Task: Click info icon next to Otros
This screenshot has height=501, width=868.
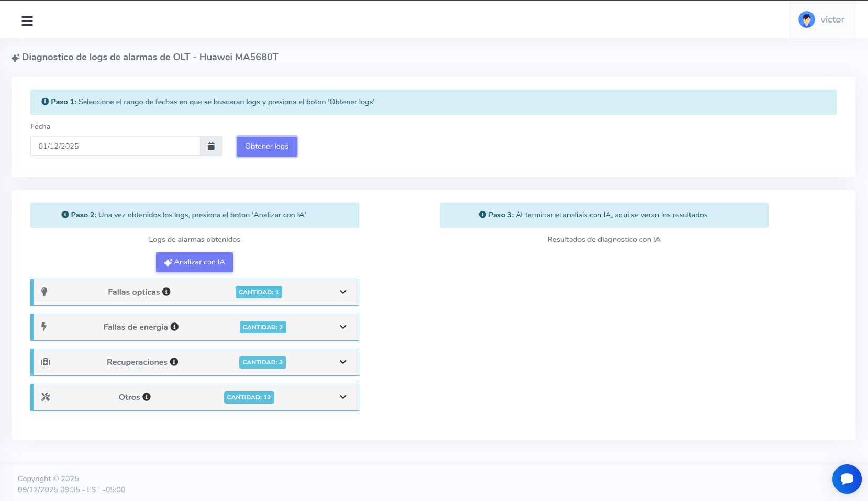Action: (x=147, y=397)
